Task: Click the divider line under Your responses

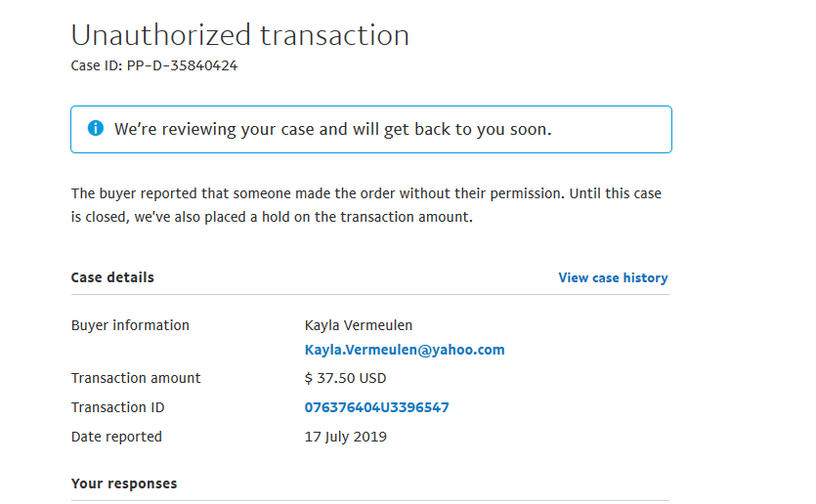Action: 369,500
